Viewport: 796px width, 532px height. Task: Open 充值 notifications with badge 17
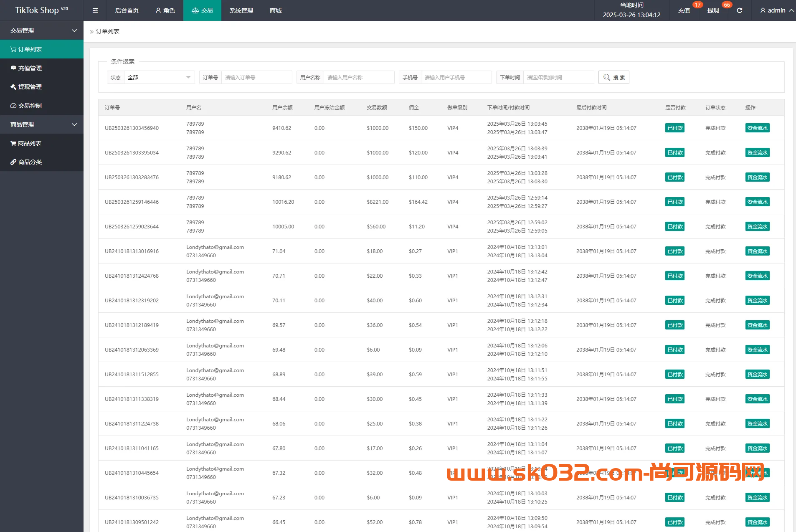click(x=684, y=10)
